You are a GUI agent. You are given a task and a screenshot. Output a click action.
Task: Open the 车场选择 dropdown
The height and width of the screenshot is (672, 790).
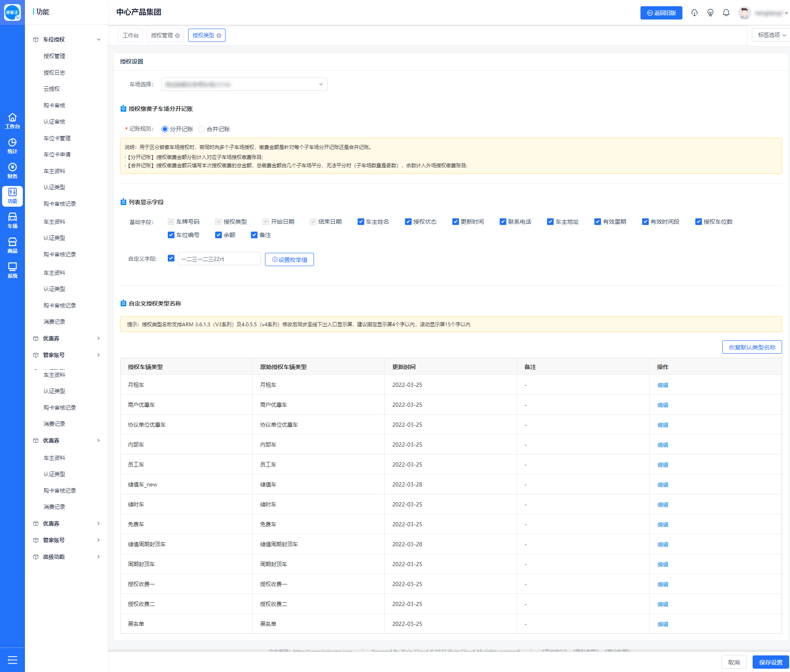pos(244,84)
